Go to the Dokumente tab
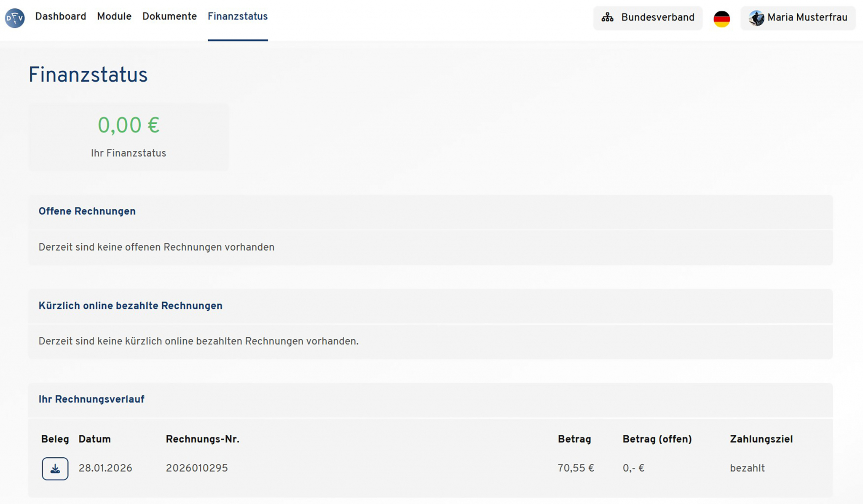Screen dimensions: 863x504 169,17
